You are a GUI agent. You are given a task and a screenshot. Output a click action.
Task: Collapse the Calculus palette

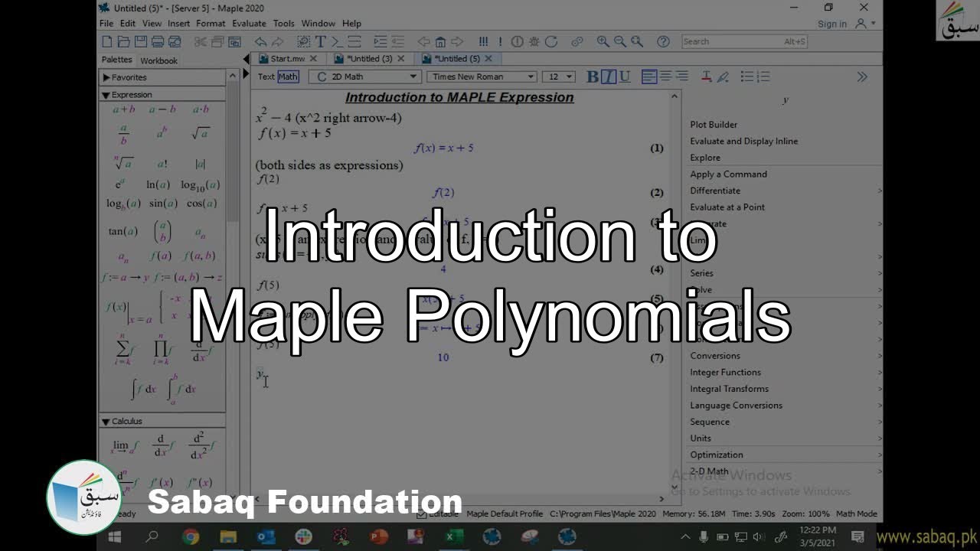coord(106,422)
